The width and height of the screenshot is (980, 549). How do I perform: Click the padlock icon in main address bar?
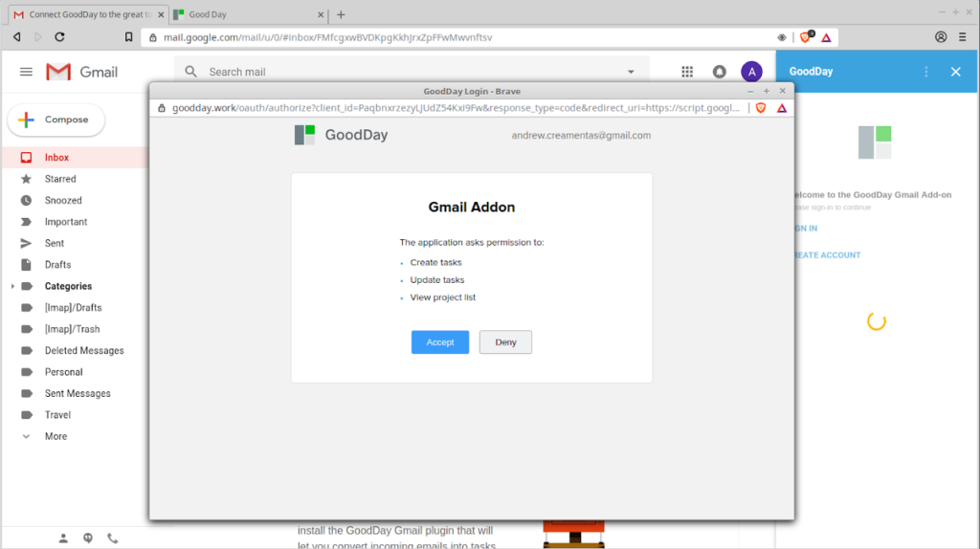coord(153,37)
